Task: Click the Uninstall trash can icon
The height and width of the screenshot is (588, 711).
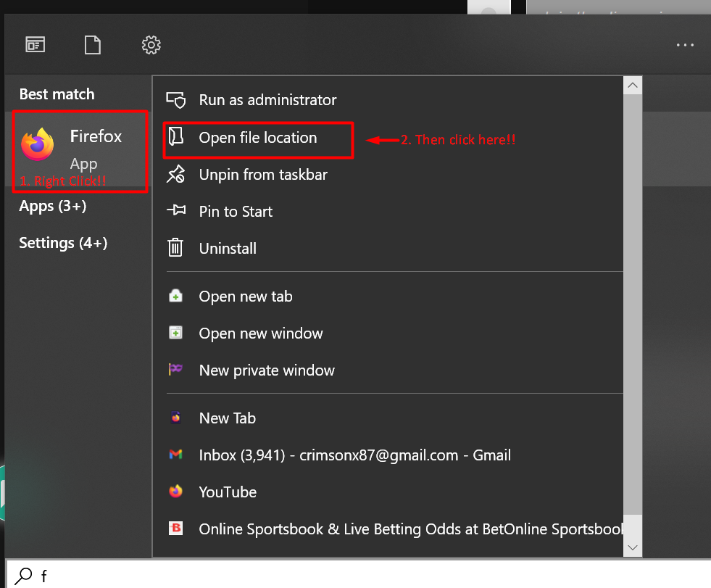Action: [x=175, y=248]
